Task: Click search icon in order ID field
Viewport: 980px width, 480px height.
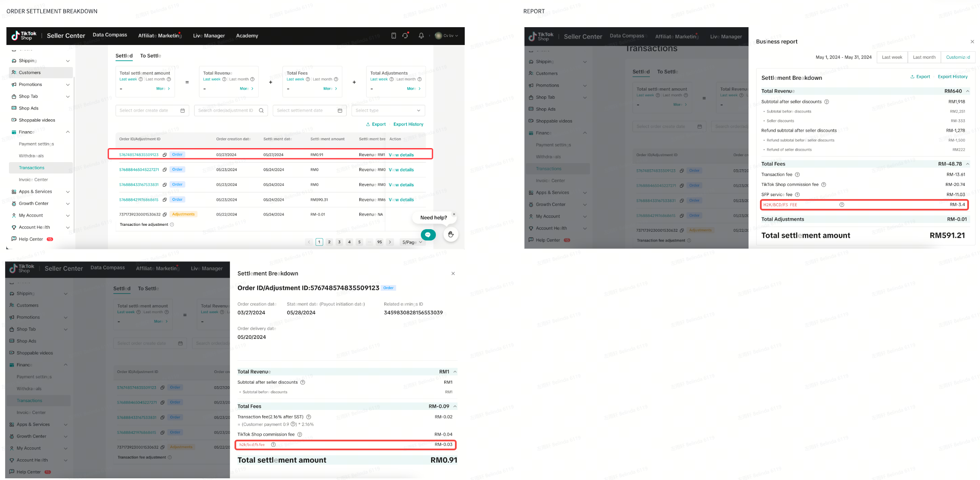Action: click(x=261, y=111)
